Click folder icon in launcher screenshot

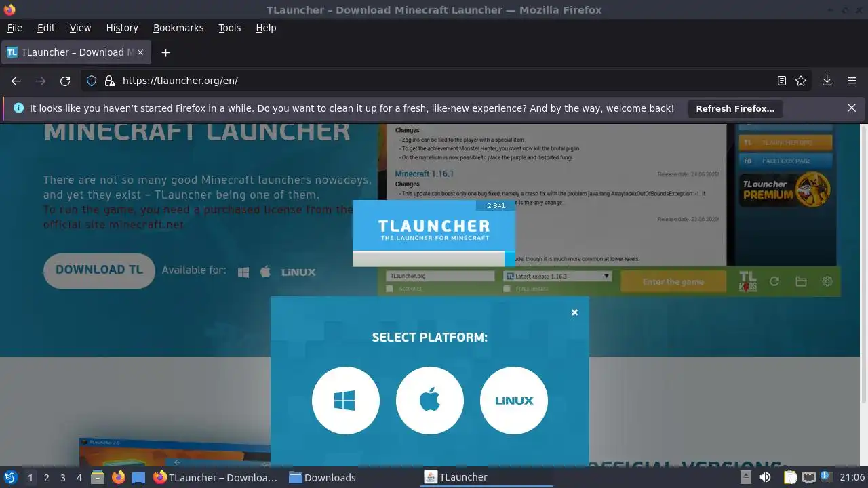point(801,281)
